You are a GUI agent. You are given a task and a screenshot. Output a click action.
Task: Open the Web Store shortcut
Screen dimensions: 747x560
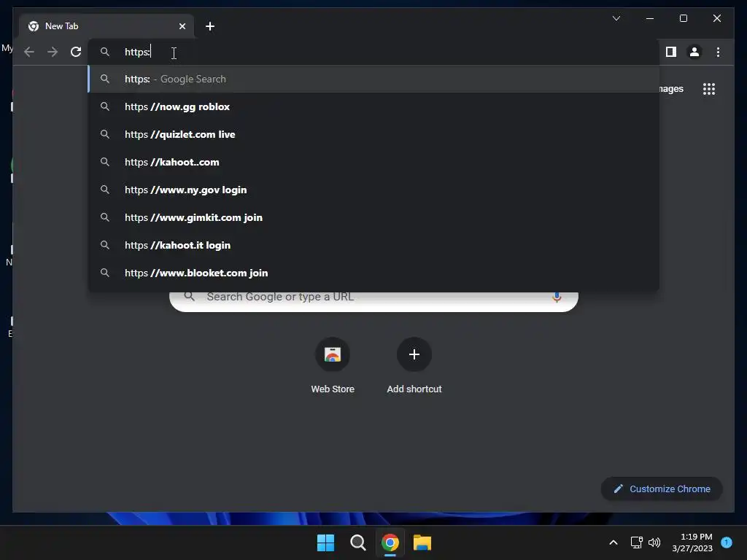click(x=333, y=366)
